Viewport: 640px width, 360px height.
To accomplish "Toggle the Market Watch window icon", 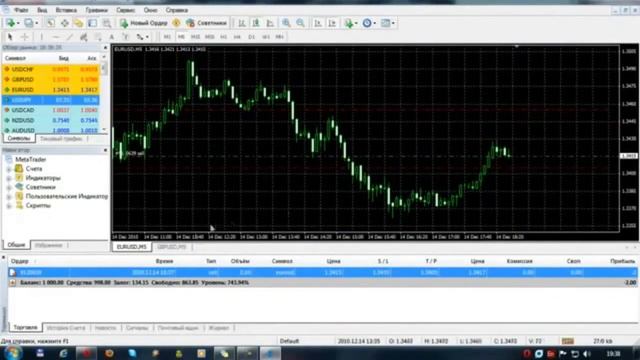I will click(51, 23).
